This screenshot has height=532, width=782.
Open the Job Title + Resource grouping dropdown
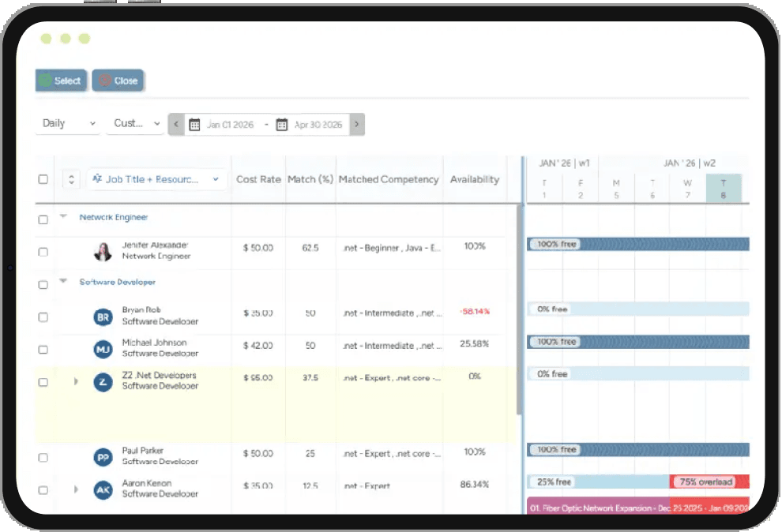(x=156, y=179)
